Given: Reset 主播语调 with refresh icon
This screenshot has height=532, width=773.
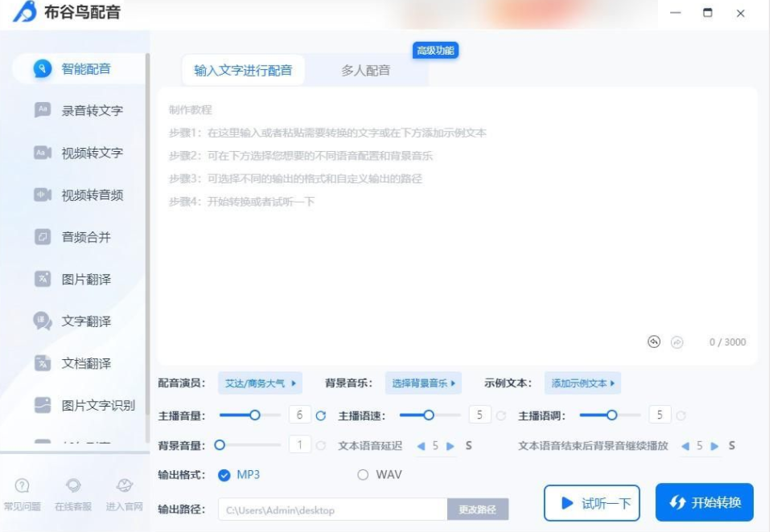Looking at the screenshot, I should click(x=681, y=415).
